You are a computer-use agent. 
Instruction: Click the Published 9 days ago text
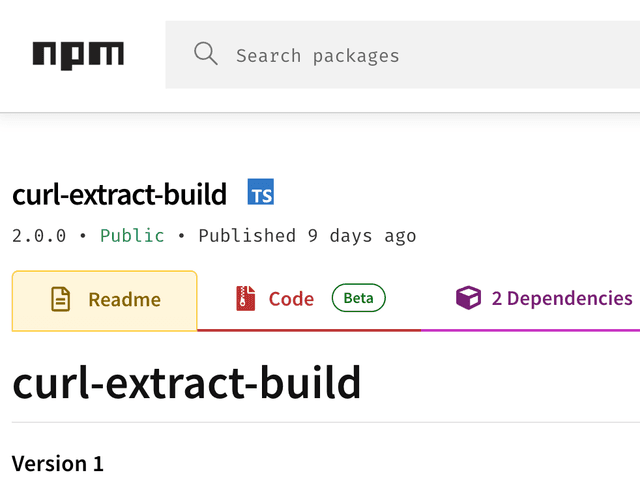pos(307,236)
